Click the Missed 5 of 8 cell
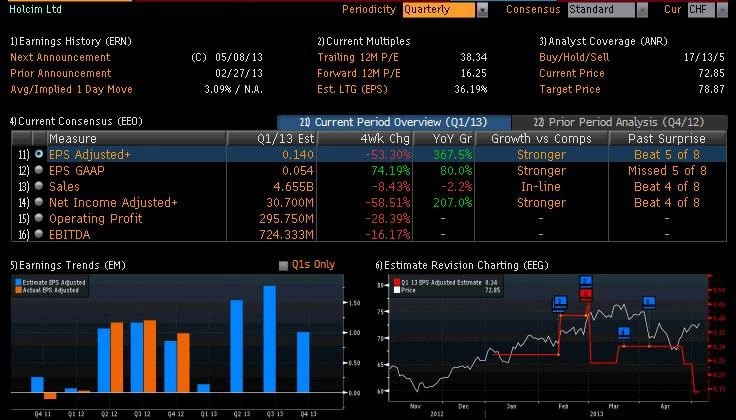The image size is (736, 420). [667, 170]
